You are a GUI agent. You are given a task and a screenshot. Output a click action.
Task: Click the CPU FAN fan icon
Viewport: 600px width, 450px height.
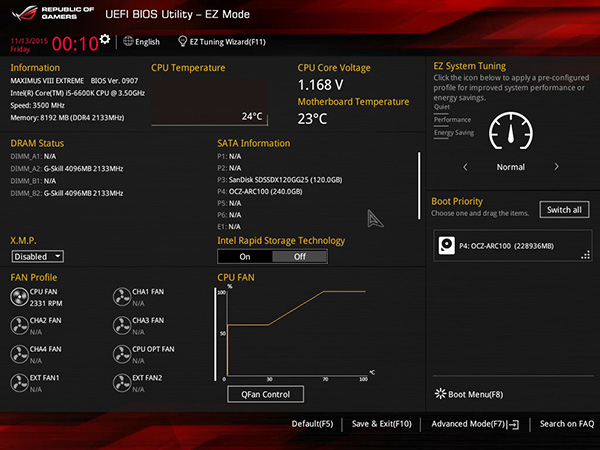click(x=19, y=297)
